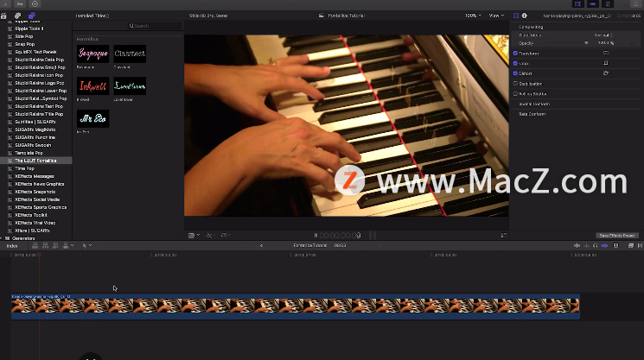Click the timeline history back arrow

(261, 245)
